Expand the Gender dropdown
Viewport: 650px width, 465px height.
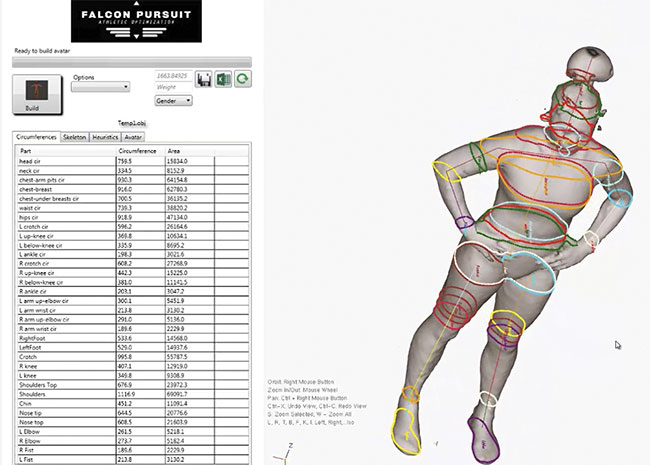click(x=174, y=101)
